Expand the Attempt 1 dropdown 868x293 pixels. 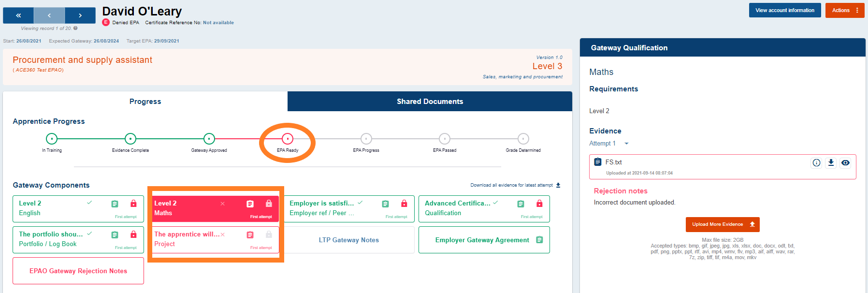pos(626,144)
